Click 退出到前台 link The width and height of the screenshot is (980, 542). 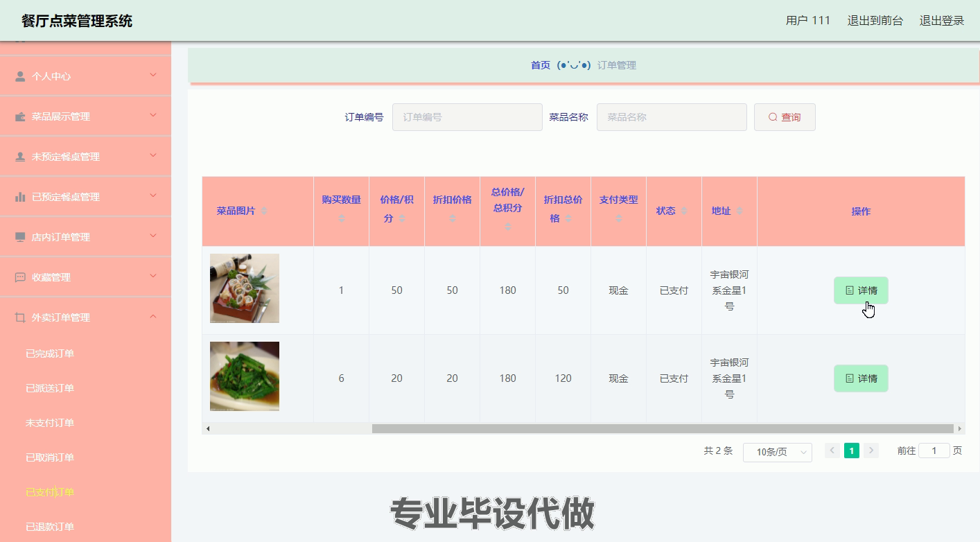point(875,21)
